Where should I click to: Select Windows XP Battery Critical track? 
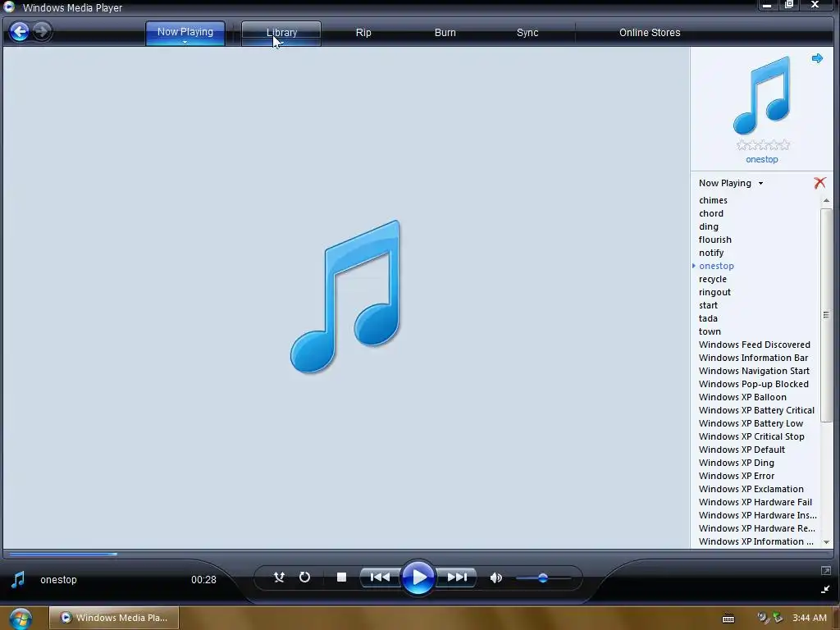[x=756, y=410]
